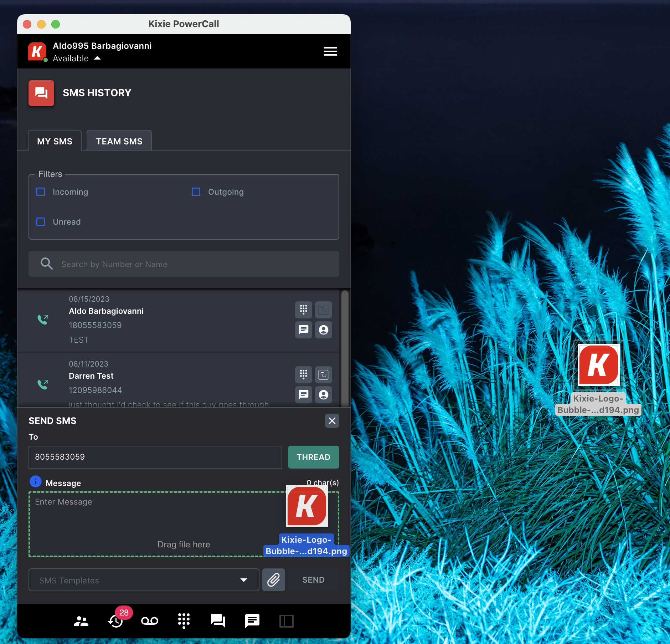Image resolution: width=670 pixels, height=644 pixels.
Task: Click the Kixie-Logo-Bubble desktop file name label
Action: [598, 404]
